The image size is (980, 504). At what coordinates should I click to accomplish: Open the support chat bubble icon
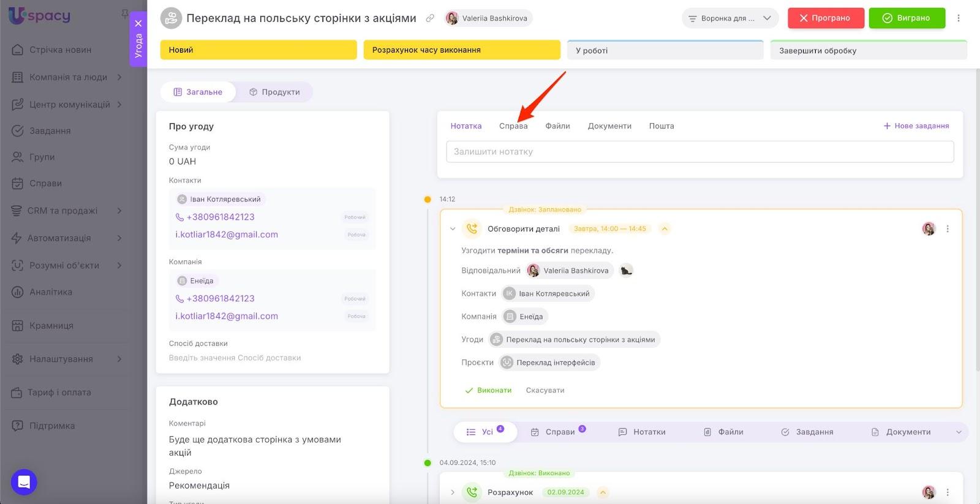(24, 482)
